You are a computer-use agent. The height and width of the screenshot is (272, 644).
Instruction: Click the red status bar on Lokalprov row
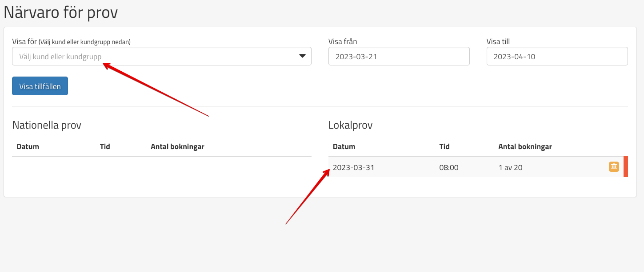pyautogui.click(x=626, y=167)
